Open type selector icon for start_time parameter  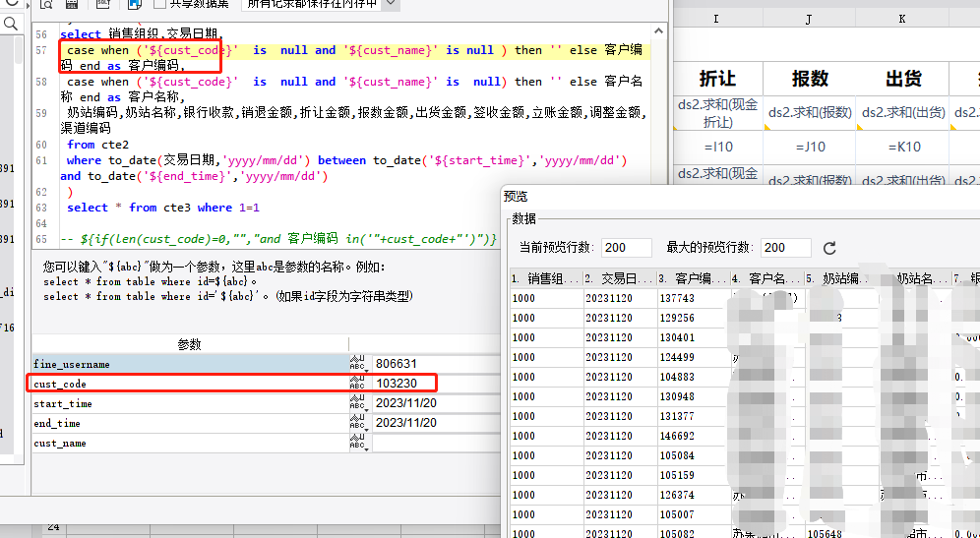pyautogui.click(x=357, y=403)
